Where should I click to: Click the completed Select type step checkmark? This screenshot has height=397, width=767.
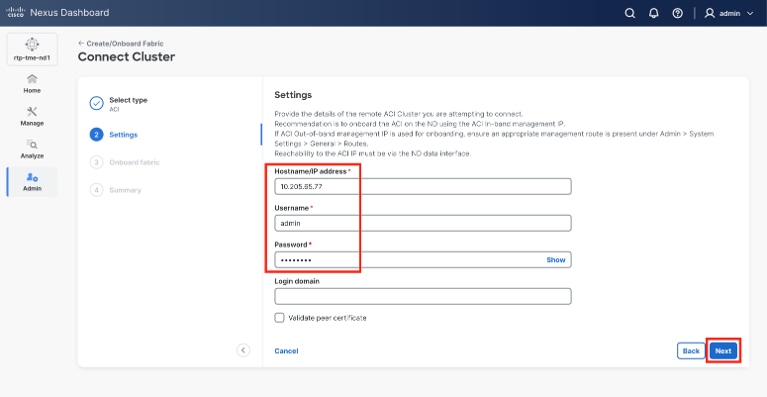[96, 103]
